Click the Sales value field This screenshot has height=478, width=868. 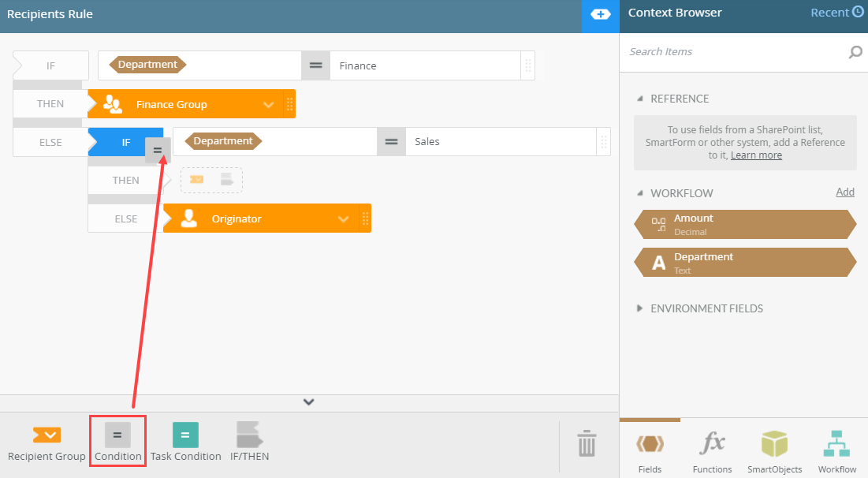501,142
